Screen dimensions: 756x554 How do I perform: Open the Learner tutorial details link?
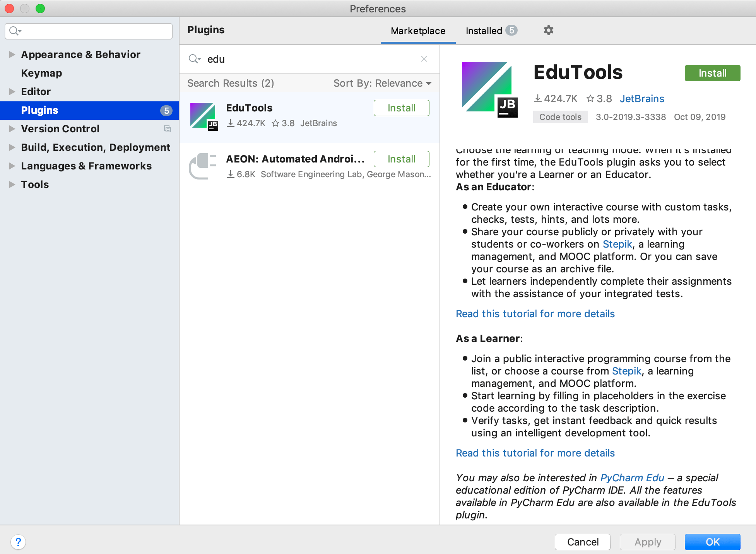(x=535, y=453)
